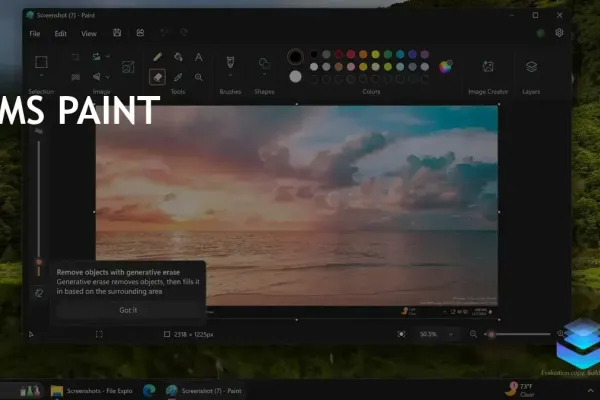Image resolution: width=600 pixels, height=400 pixels.
Task: Open Paint Settings gear
Action: click(x=559, y=33)
